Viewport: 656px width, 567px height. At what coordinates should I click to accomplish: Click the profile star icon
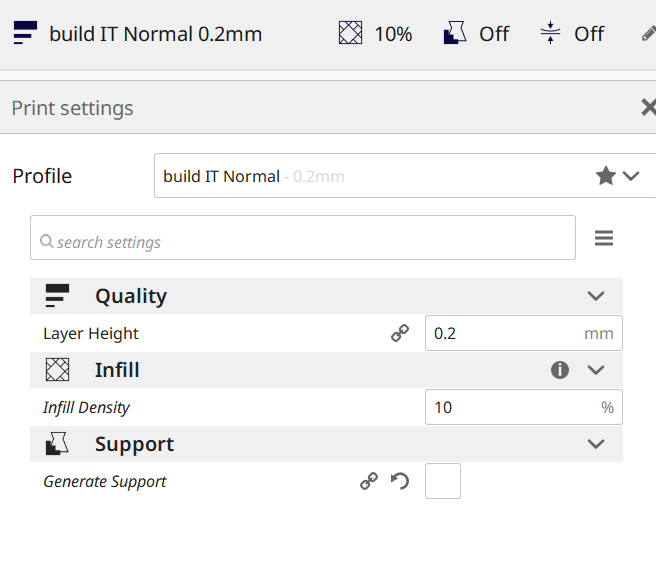click(605, 176)
